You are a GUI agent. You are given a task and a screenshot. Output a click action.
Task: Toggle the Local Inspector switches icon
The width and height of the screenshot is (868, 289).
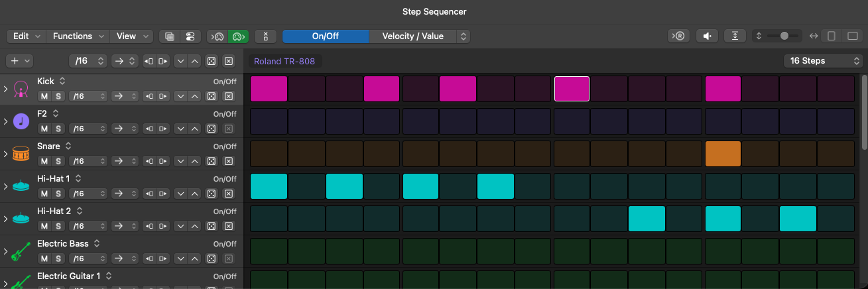(x=190, y=36)
